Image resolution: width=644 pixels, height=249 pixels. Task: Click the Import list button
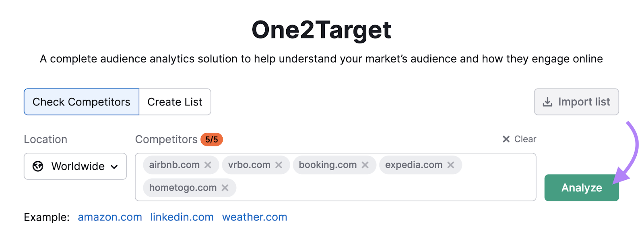(576, 102)
